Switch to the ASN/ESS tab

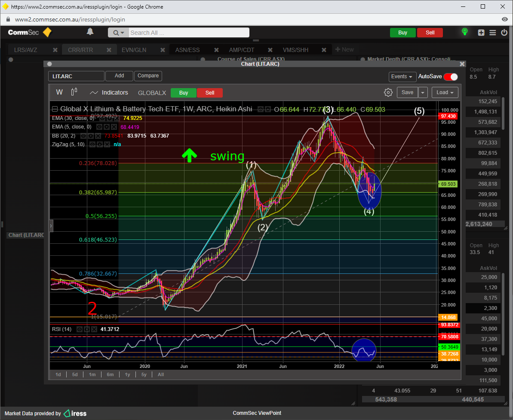187,50
